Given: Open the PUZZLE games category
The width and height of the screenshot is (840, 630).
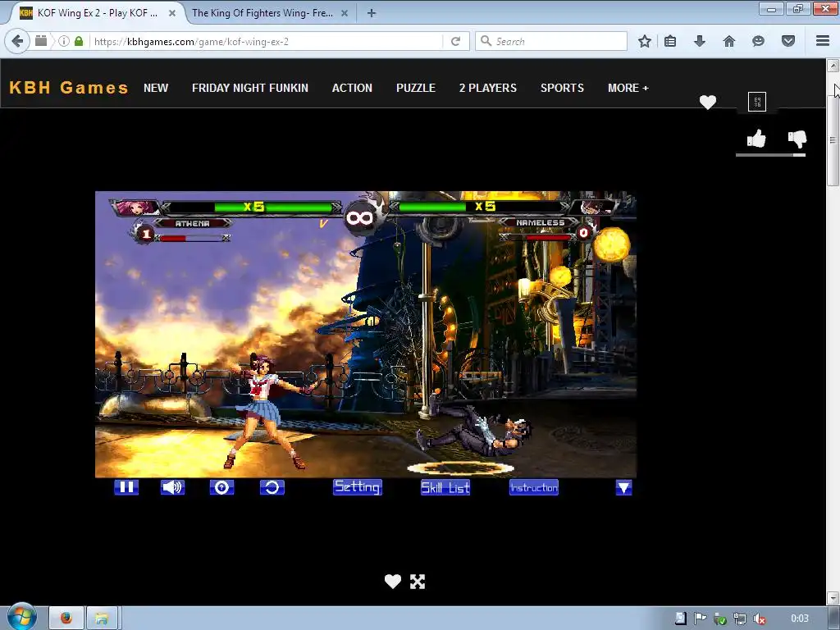Looking at the screenshot, I should pos(416,88).
